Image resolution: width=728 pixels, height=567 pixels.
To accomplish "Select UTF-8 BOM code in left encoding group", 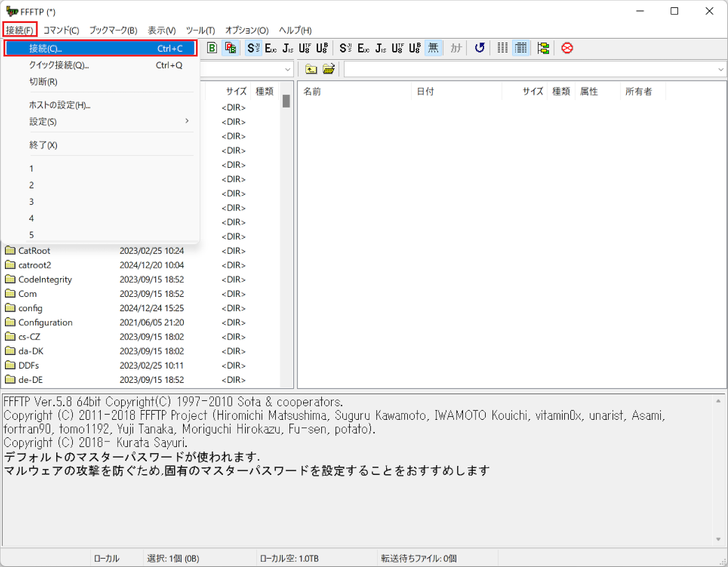I will click(x=322, y=48).
